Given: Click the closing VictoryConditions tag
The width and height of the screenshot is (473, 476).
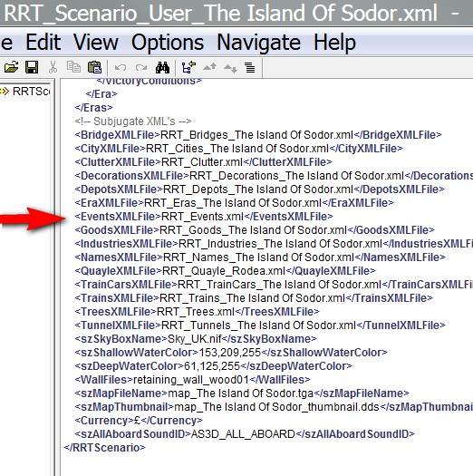Looking at the screenshot, I should 149,82.
